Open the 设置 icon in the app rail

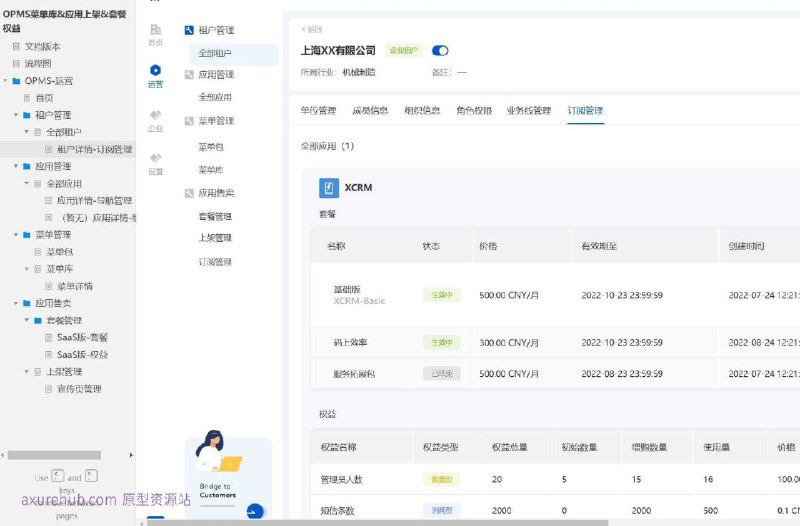[156, 158]
